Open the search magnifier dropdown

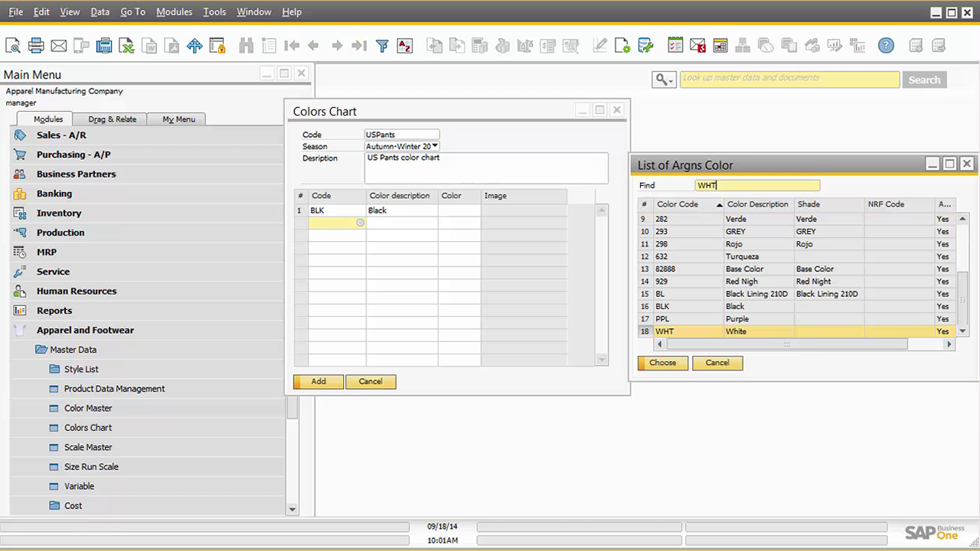[x=663, y=80]
